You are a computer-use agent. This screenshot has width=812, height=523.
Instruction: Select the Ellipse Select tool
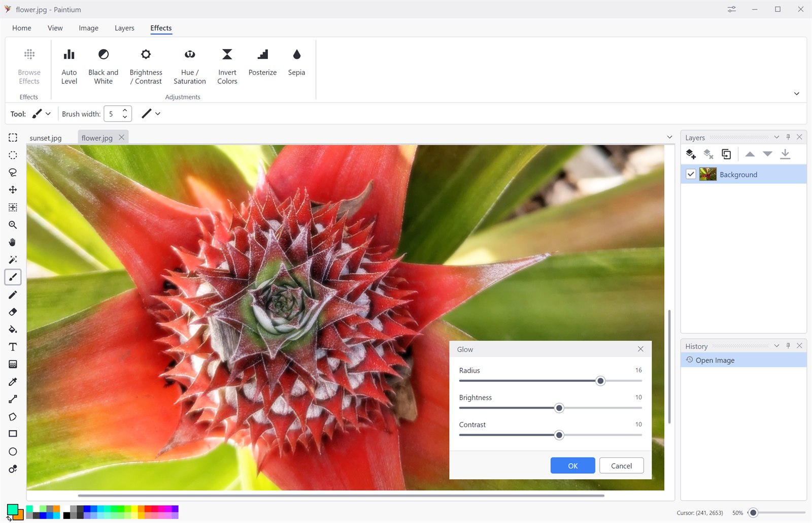tap(13, 155)
